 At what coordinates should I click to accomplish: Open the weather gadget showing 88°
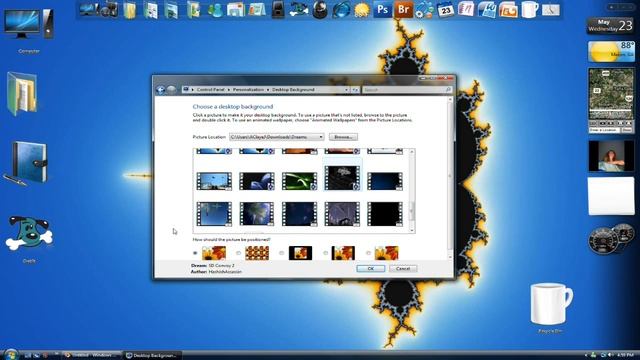click(x=611, y=51)
